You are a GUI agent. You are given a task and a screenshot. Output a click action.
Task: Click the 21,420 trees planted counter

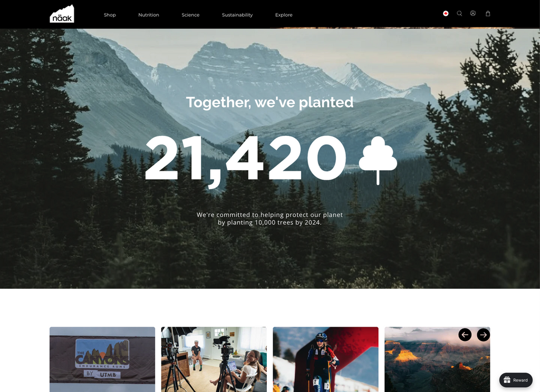(x=246, y=159)
